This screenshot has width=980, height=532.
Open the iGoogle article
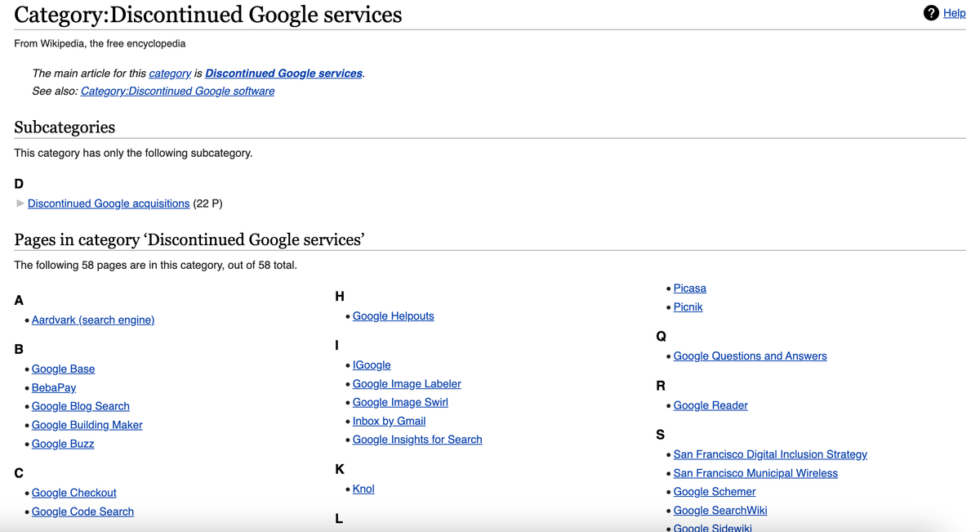click(x=372, y=364)
